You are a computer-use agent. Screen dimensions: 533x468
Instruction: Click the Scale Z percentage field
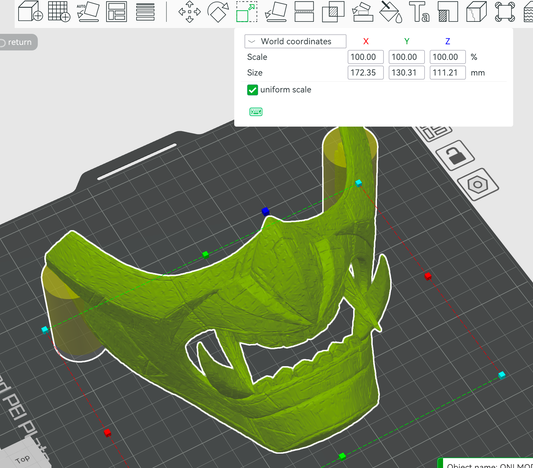click(x=448, y=57)
